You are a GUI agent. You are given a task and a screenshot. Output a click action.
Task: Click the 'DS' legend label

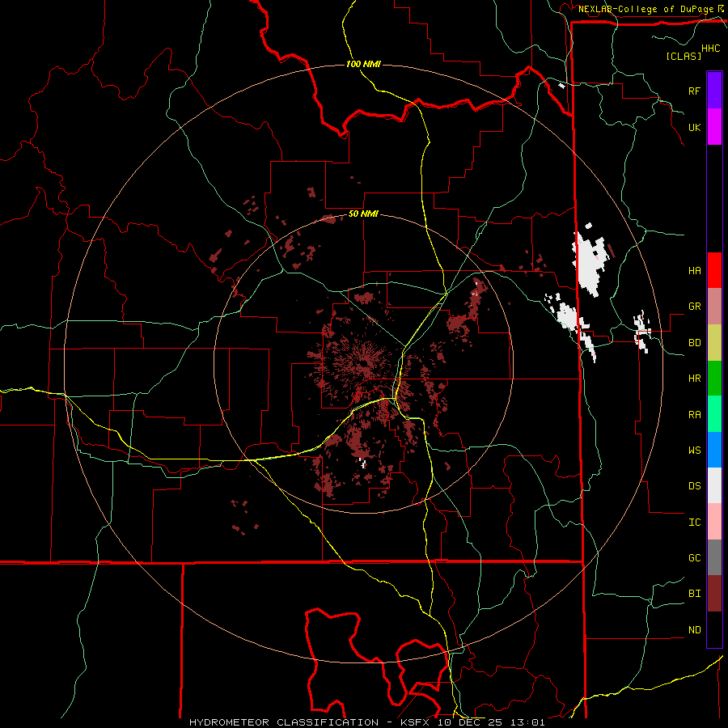click(x=694, y=486)
